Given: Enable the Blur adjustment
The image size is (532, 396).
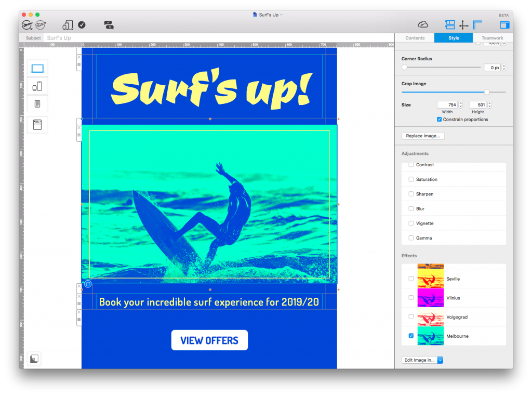Looking at the screenshot, I should (x=411, y=209).
